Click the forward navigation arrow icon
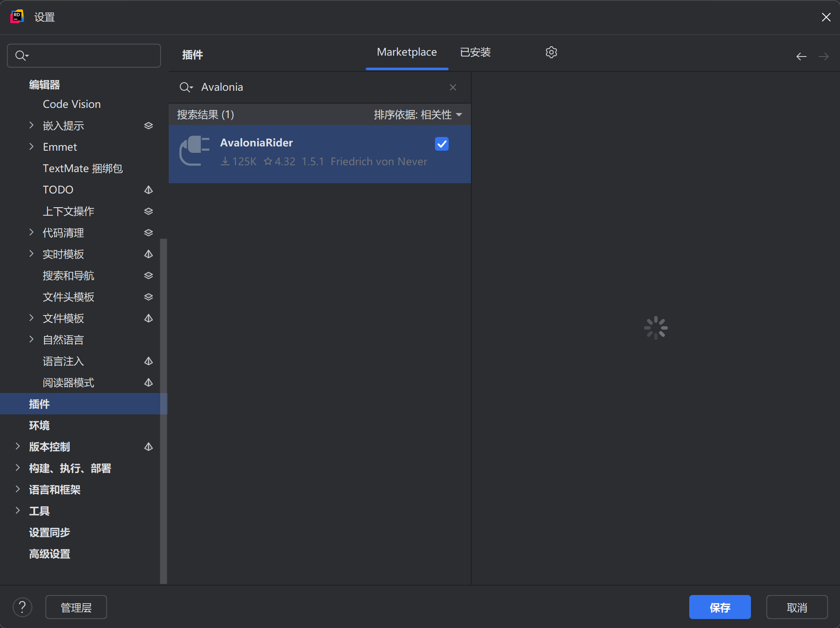Screen dimensions: 840x628 tap(823, 55)
